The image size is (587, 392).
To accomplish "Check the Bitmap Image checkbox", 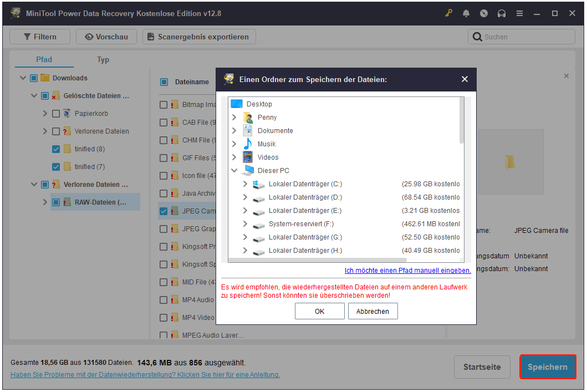I will (163, 105).
